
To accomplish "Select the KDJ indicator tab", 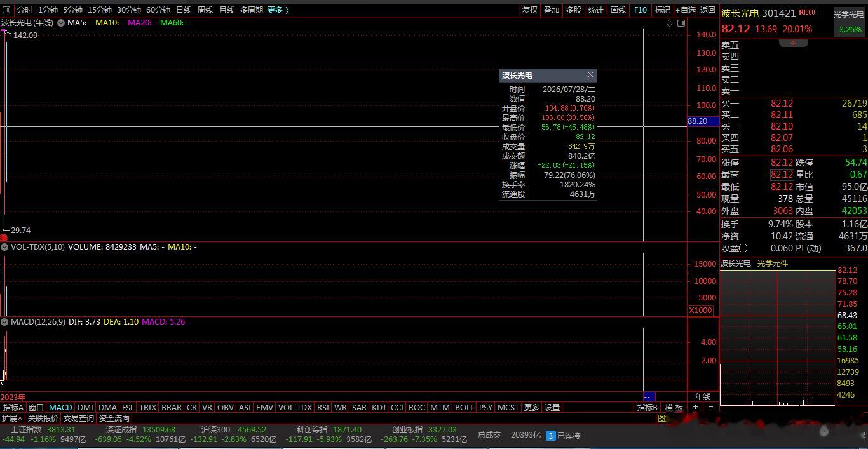I will point(379,407).
